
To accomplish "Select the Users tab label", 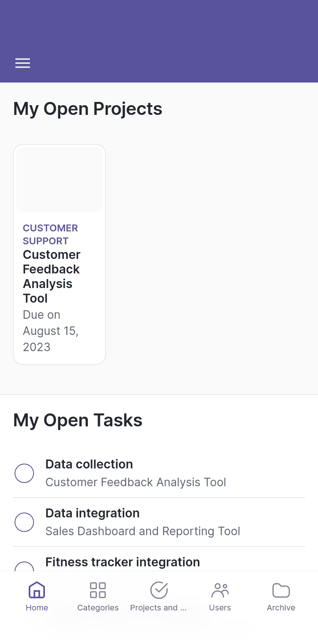I will (x=220, y=608).
